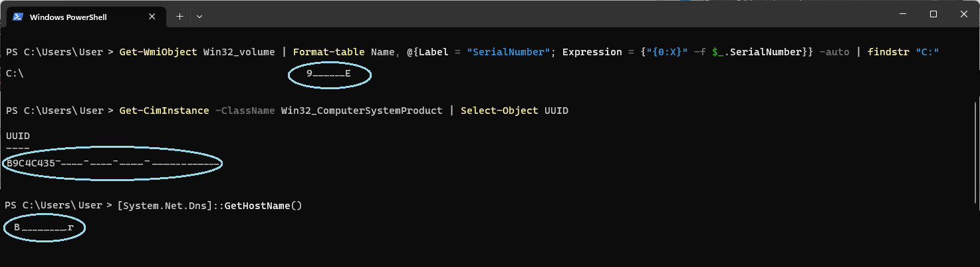Click the Select-Object keyword
This screenshot has width=980, height=267.
point(499,111)
